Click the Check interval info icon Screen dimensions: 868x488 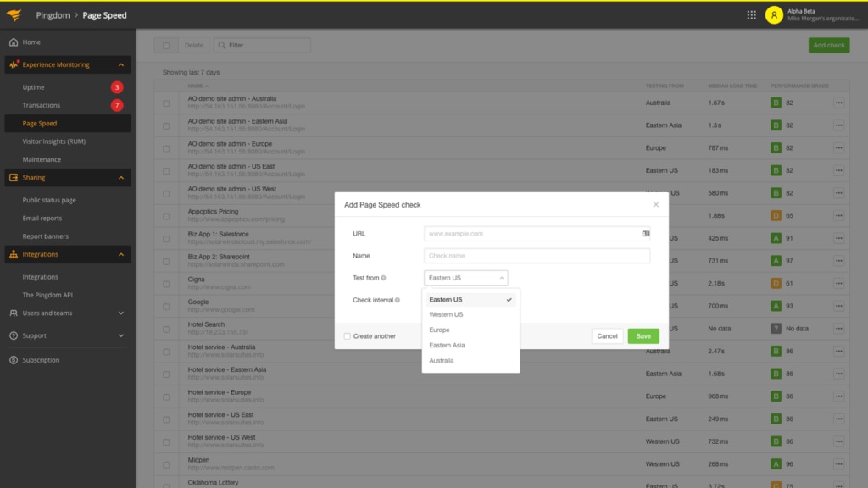click(x=398, y=301)
